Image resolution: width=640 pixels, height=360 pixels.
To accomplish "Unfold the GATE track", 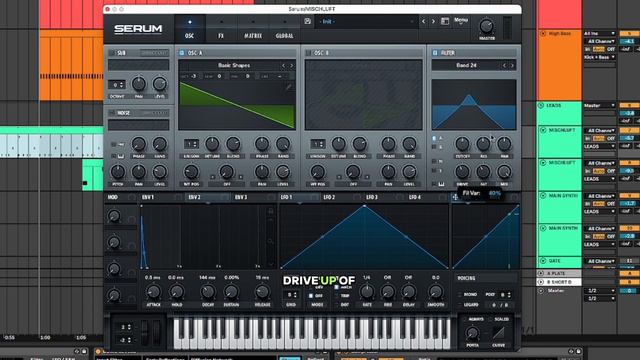I will tap(543, 261).
